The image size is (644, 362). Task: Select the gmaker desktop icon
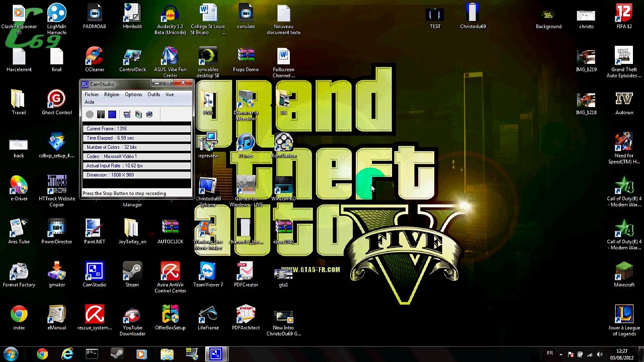57,275
